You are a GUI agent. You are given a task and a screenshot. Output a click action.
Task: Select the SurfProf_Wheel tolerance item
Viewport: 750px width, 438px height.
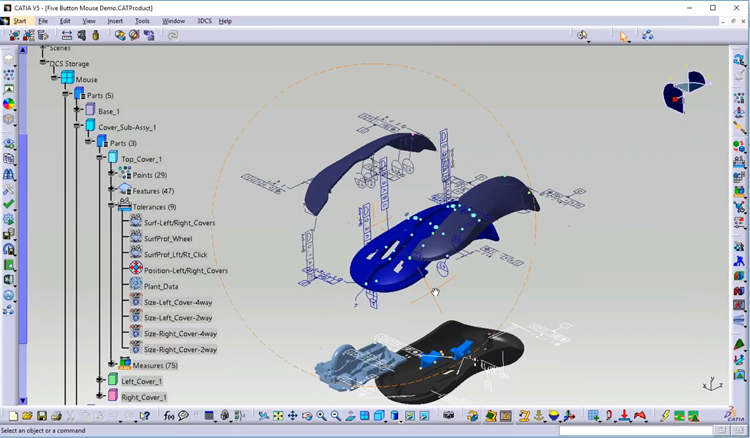(x=168, y=238)
